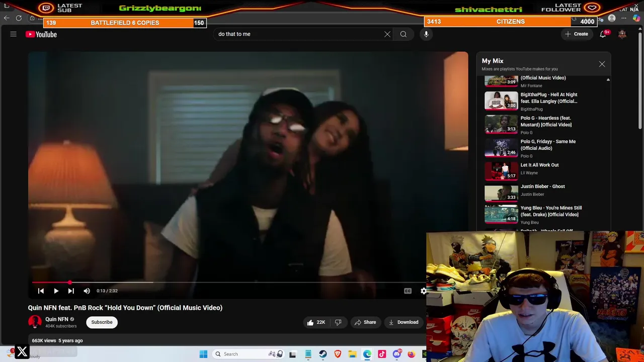Open Discord from the taskbar
The width and height of the screenshot is (644, 362).
pos(396,354)
